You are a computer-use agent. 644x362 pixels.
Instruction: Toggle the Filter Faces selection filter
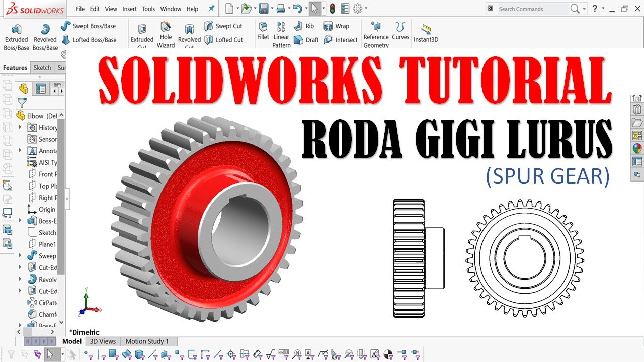[x=113, y=355]
